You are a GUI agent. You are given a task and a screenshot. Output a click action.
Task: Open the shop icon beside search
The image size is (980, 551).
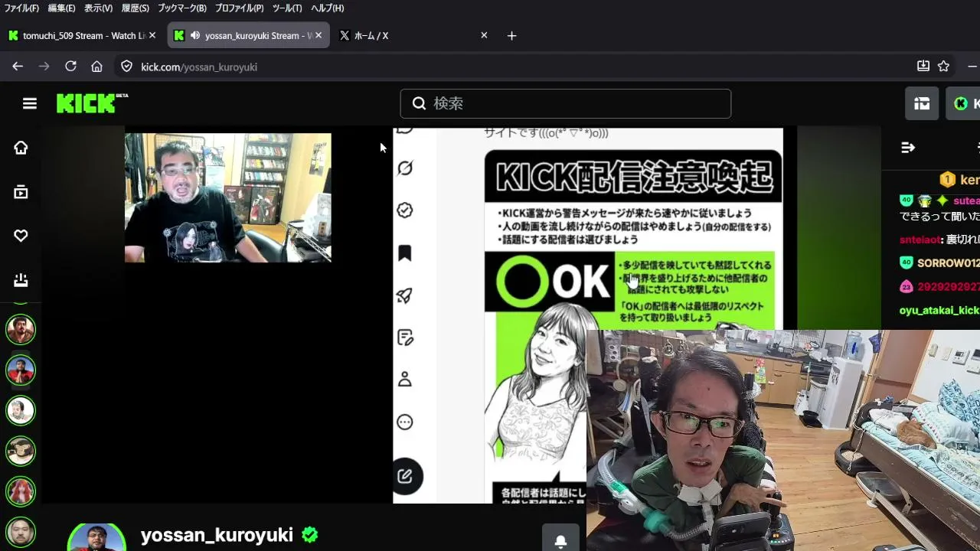[x=922, y=103]
